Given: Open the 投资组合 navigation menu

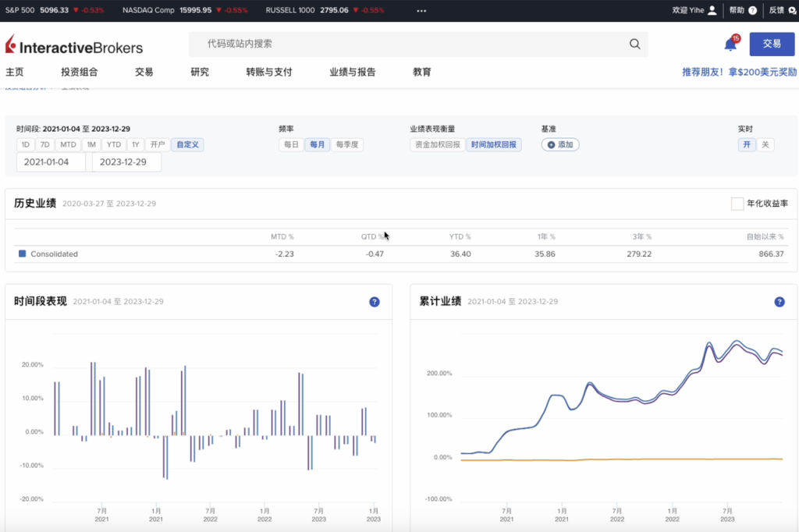Looking at the screenshot, I should pyautogui.click(x=80, y=72).
